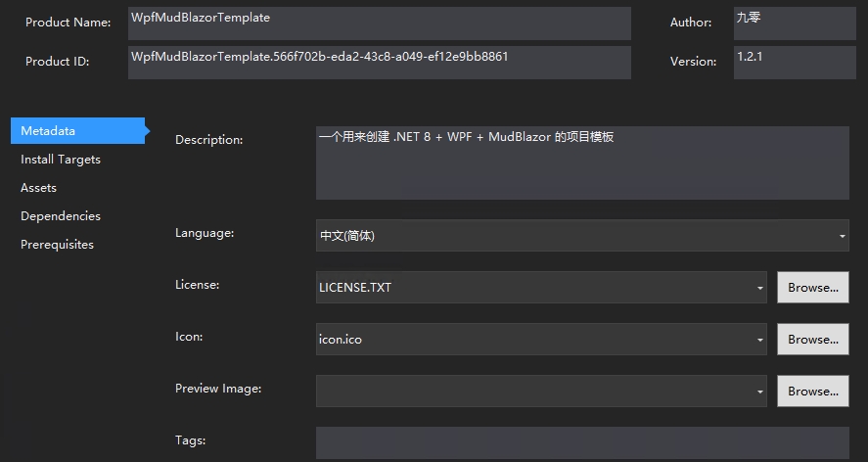Browse for a Preview Image
This screenshot has width=868, height=462.
(x=812, y=392)
